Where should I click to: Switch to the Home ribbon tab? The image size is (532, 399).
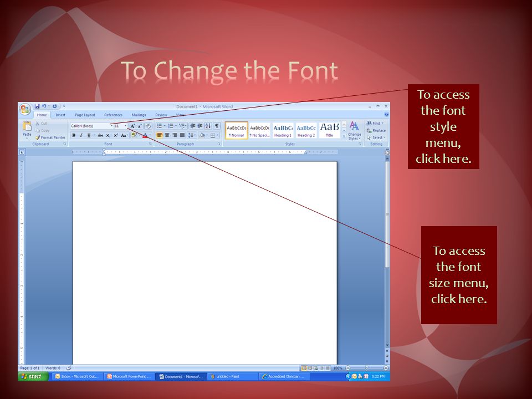pos(42,115)
